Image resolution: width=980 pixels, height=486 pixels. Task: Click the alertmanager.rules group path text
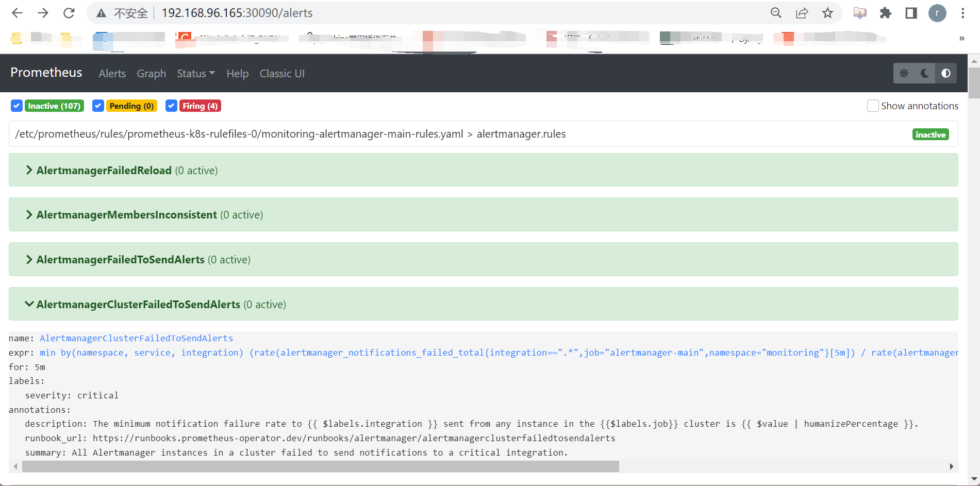click(x=290, y=134)
